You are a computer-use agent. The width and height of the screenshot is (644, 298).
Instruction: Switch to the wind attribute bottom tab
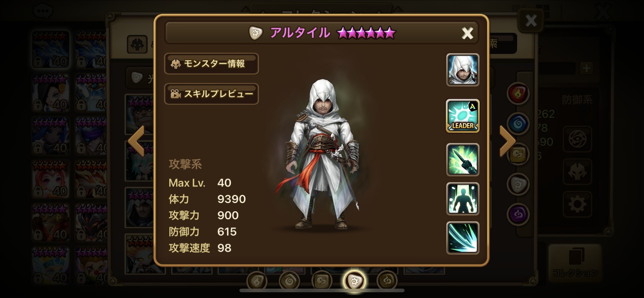point(322,280)
